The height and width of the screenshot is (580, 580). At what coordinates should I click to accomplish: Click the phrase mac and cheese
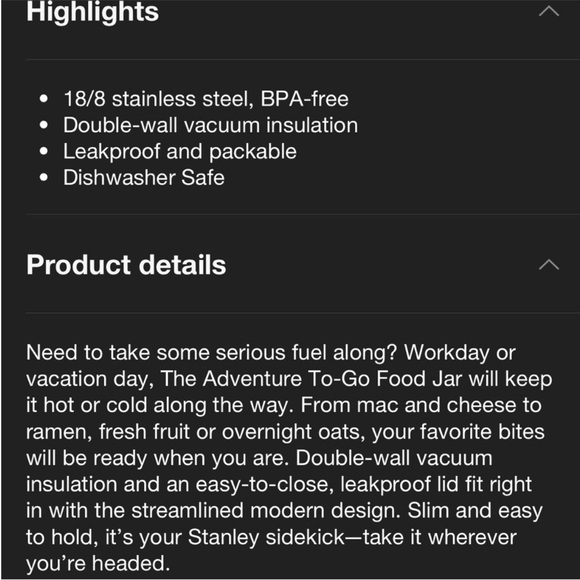pos(436,405)
